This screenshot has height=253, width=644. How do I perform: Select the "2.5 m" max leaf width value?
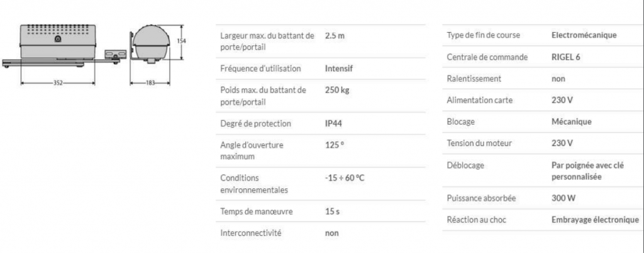[x=335, y=36]
